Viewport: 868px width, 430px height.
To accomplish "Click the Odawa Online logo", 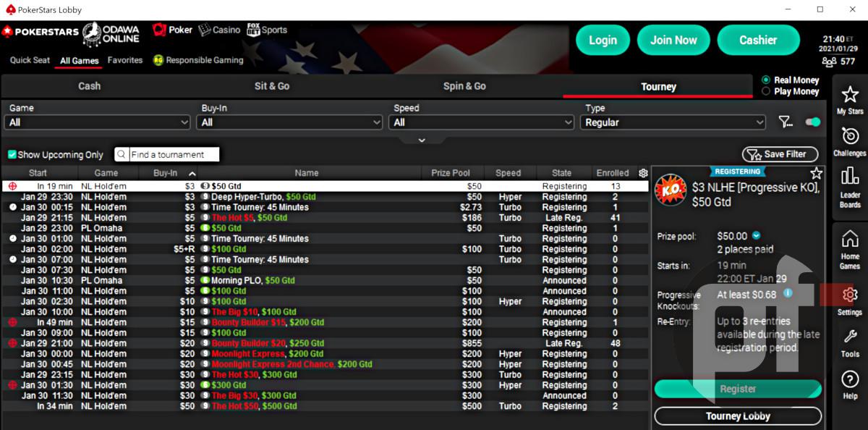I will (x=111, y=34).
